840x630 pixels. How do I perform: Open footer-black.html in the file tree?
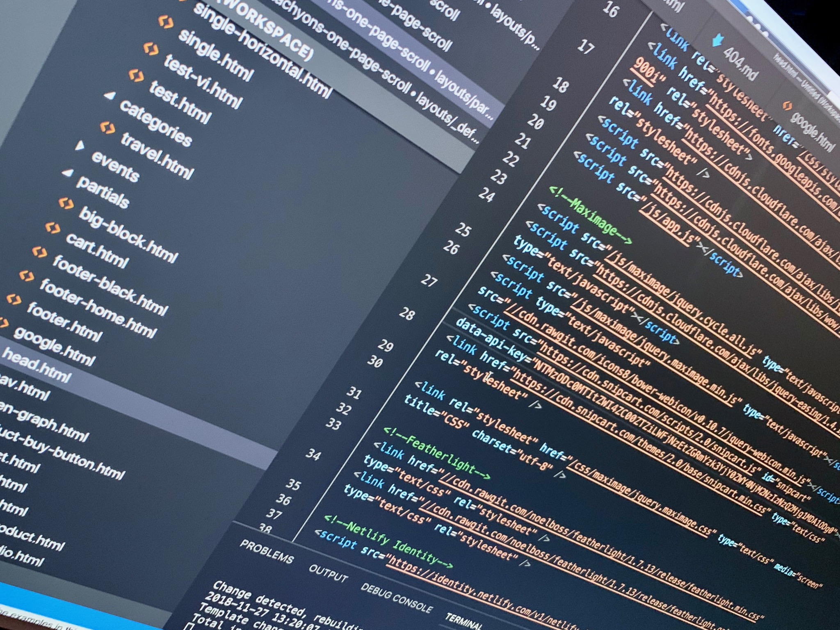point(110,285)
